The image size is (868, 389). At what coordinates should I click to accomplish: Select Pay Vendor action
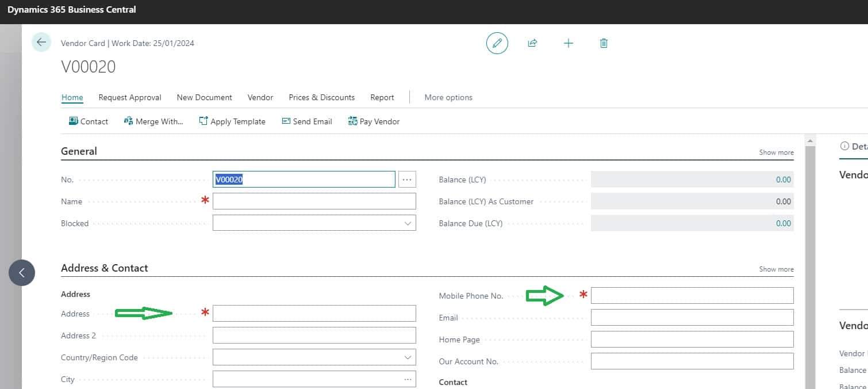(x=374, y=121)
